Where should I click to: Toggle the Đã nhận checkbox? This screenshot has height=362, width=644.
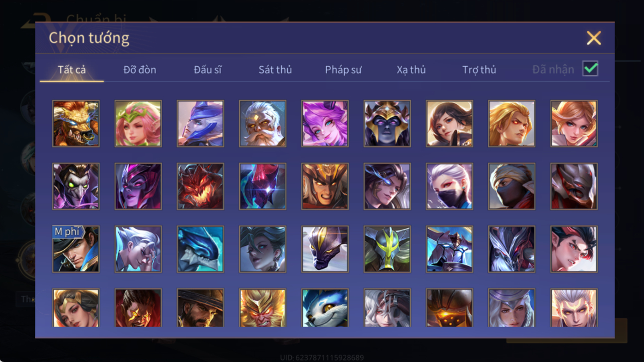click(590, 69)
